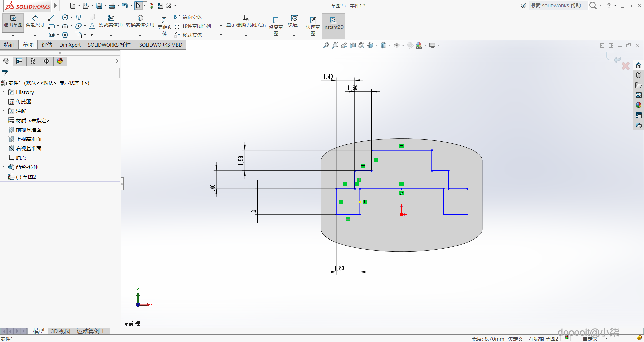Image resolution: width=644 pixels, height=342 pixels.
Task: Expand the 凸台-拉伸1 feature node
Action: point(3,167)
